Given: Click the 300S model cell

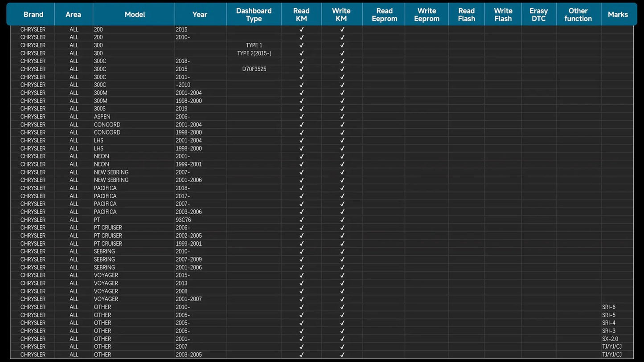Looking at the screenshot, I should pos(100,109).
